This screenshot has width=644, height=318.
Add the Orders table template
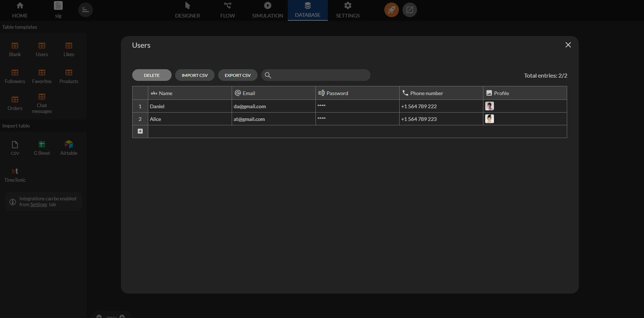click(x=15, y=103)
